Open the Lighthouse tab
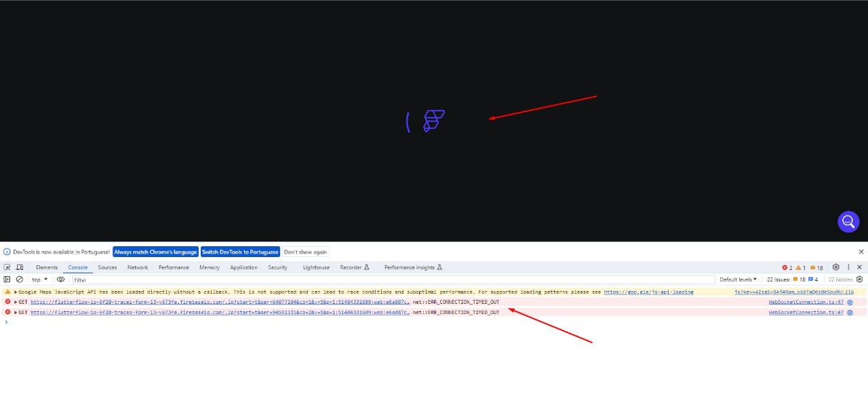The width and height of the screenshot is (868, 409). click(x=316, y=267)
